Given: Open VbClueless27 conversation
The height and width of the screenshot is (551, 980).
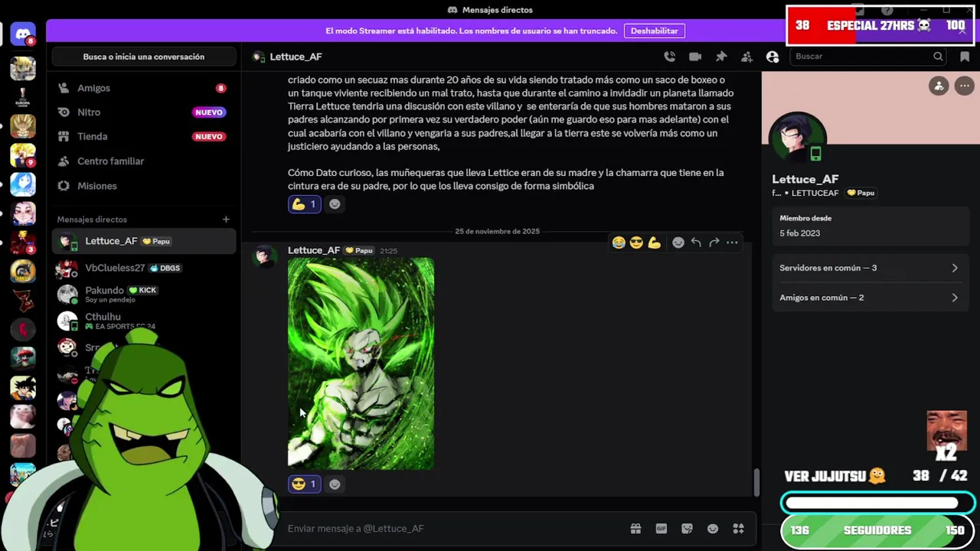Looking at the screenshot, I should 144,268.
